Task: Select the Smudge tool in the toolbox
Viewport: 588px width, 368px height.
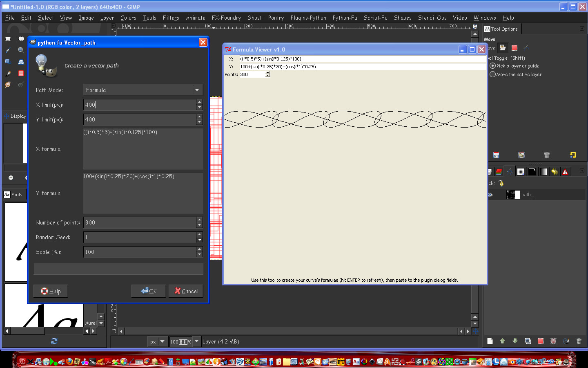Action: [7, 84]
